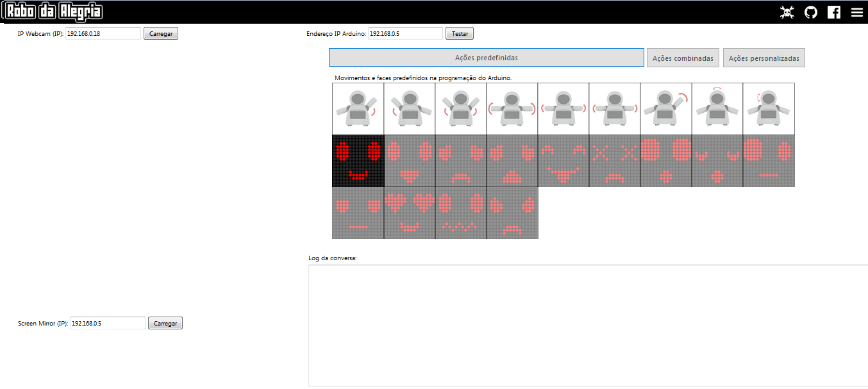Image resolution: width=868 pixels, height=389 pixels.
Task: Click the Endereço IP Arduino field
Action: tap(405, 33)
